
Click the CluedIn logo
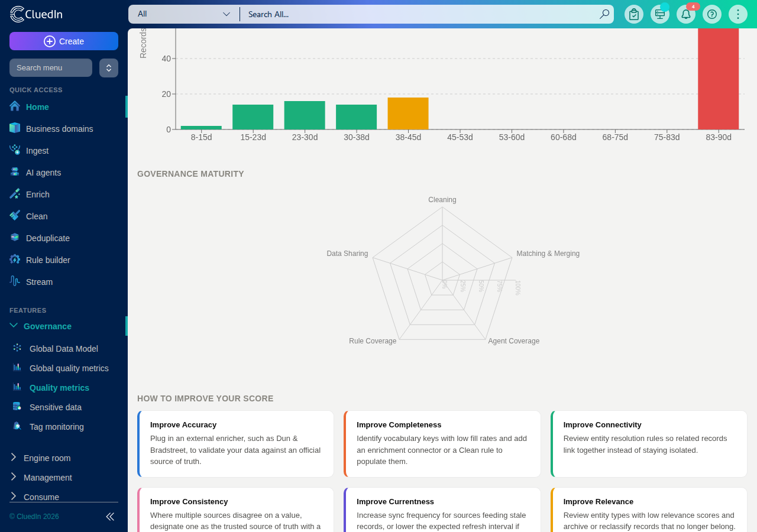coord(36,14)
